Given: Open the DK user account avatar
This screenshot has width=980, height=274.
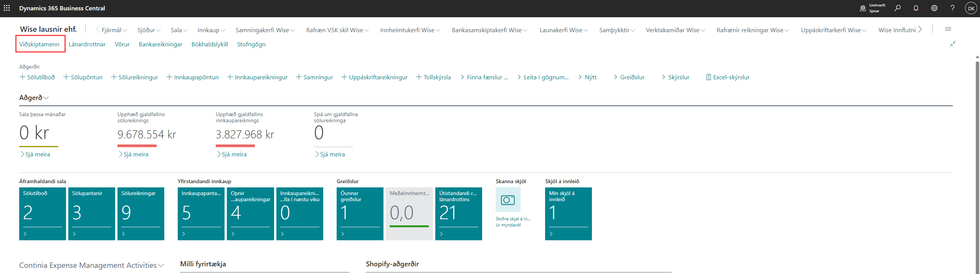Looking at the screenshot, I should [x=971, y=8].
